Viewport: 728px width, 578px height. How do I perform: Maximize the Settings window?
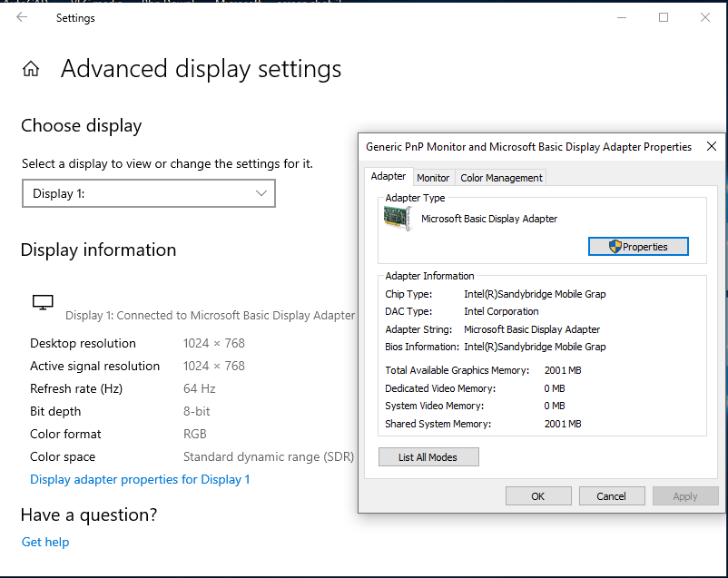(x=664, y=17)
